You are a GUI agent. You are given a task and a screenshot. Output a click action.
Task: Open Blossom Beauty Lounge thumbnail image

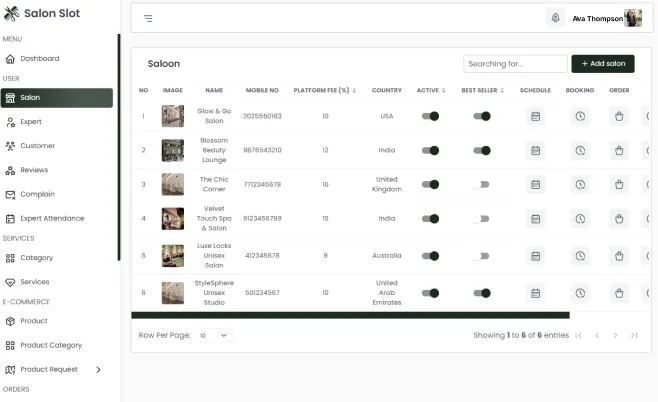[x=172, y=150]
